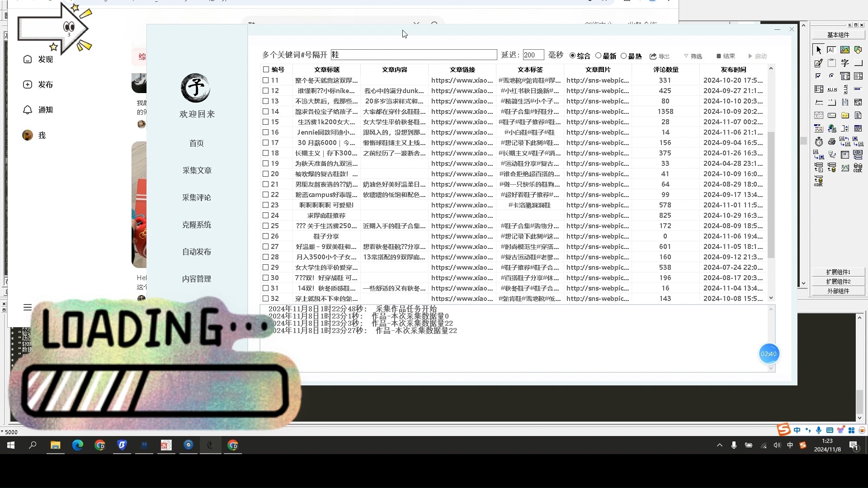Open the 内容管理 menu item

pyautogui.click(x=197, y=279)
